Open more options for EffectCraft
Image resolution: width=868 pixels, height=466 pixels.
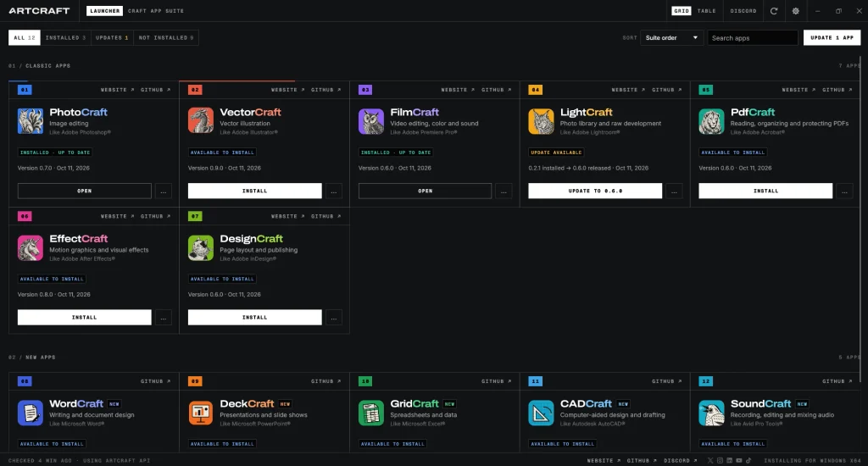[164, 318]
